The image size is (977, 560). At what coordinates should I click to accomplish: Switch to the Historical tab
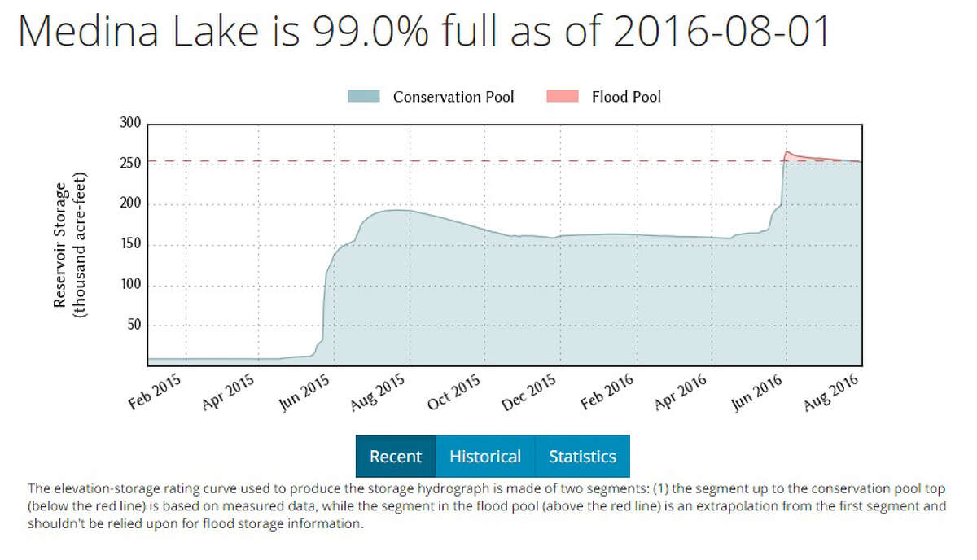pos(485,457)
